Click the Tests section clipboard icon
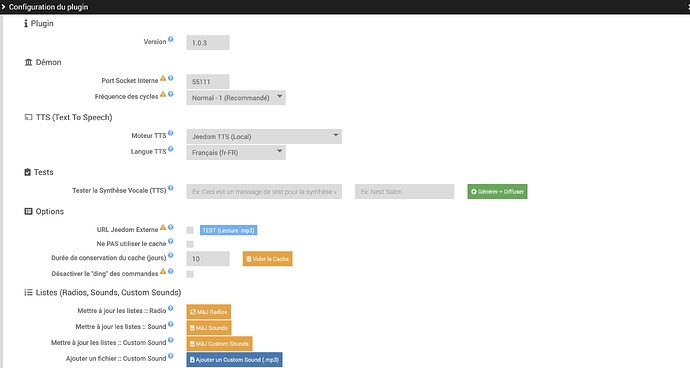The image size is (690, 368). click(x=27, y=172)
